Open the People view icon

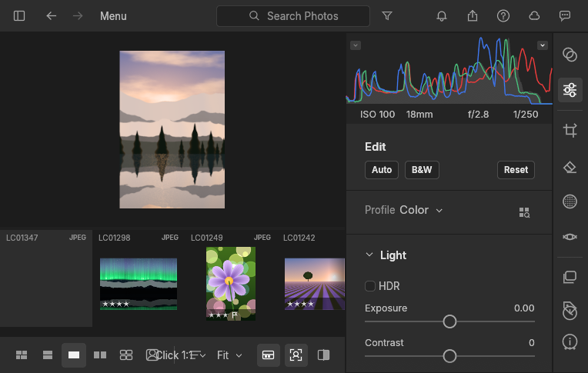click(x=152, y=355)
